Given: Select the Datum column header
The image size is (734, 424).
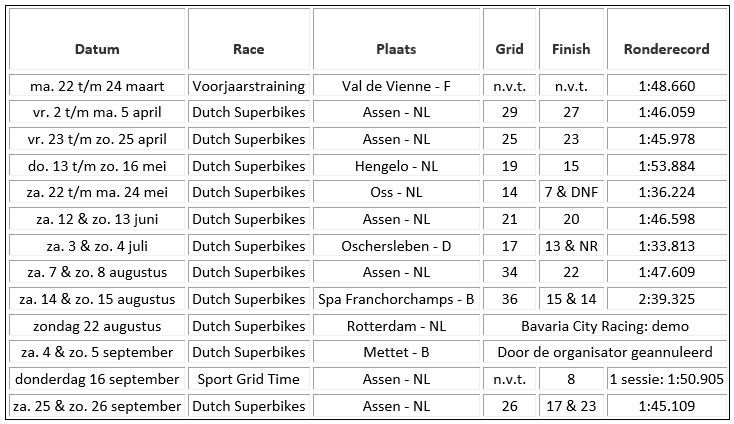Looking at the screenshot, I should click(x=97, y=39).
